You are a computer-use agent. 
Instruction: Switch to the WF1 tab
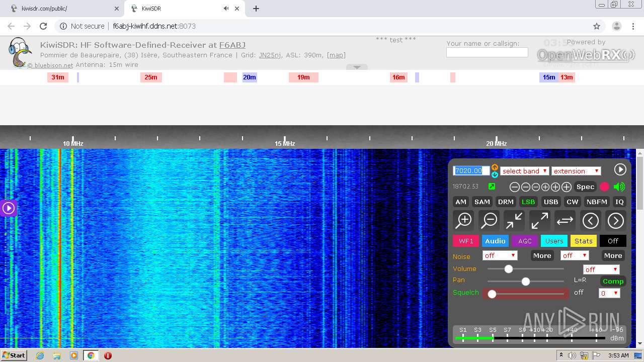[x=466, y=241]
